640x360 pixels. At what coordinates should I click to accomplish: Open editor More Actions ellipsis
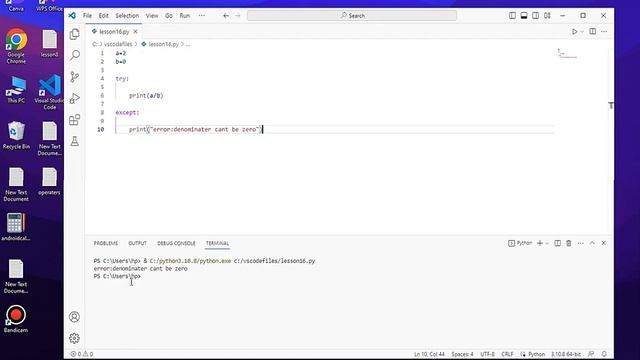click(x=604, y=31)
